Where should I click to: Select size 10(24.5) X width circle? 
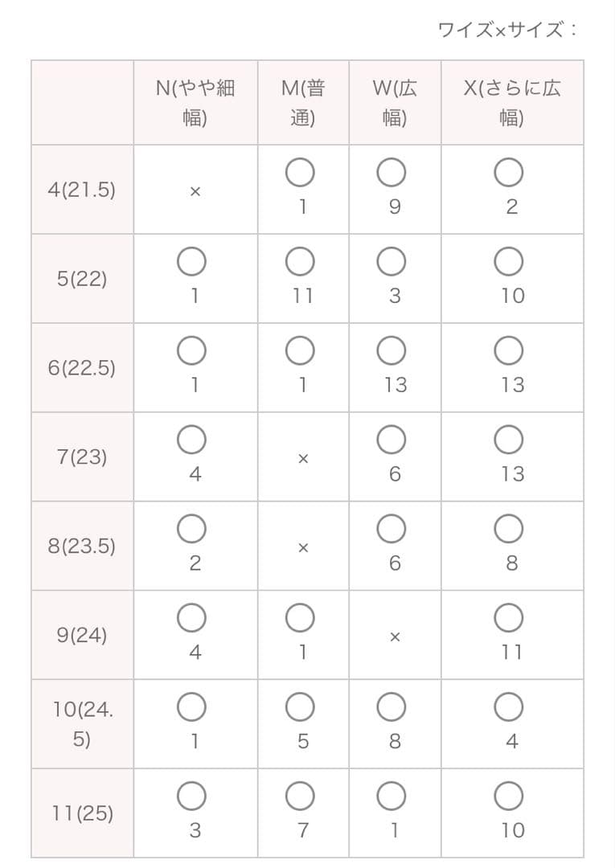tap(509, 707)
